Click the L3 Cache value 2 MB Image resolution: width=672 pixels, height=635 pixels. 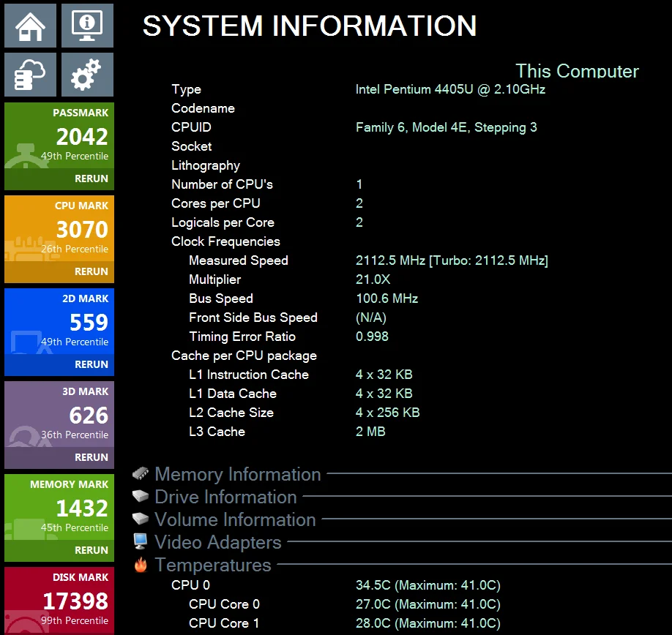(x=370, y=432)
